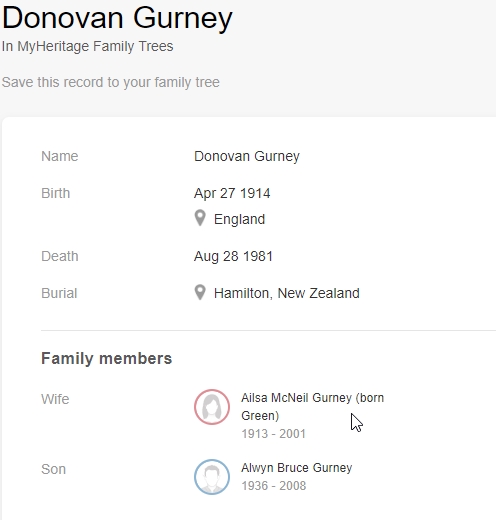Select Hamilton, New Zealand burial place
This screenshot has width=496, height=520.
click(x=287, y=293)
